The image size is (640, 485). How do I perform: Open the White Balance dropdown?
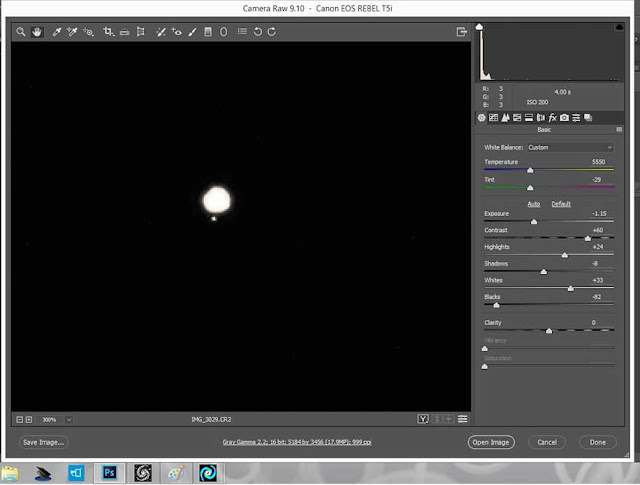[x=570, y=147]
